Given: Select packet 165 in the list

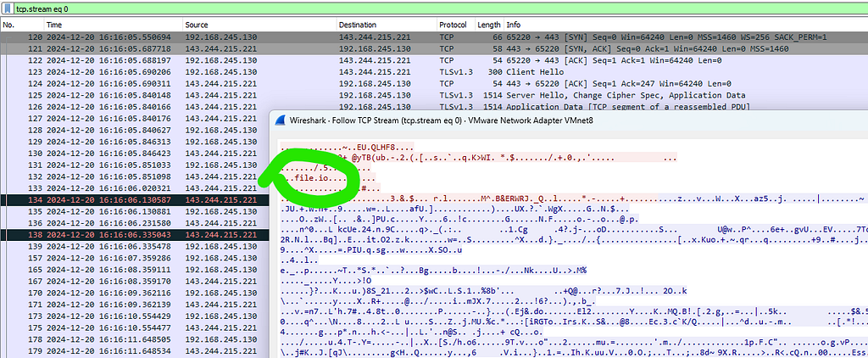Looking at the screenshot, I should 133,270.
